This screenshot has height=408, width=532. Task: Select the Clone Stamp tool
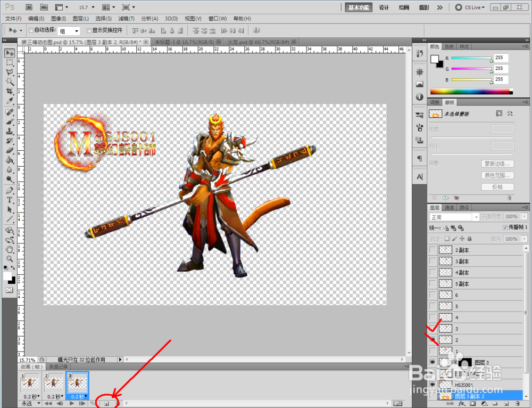(x=10, y=131)
